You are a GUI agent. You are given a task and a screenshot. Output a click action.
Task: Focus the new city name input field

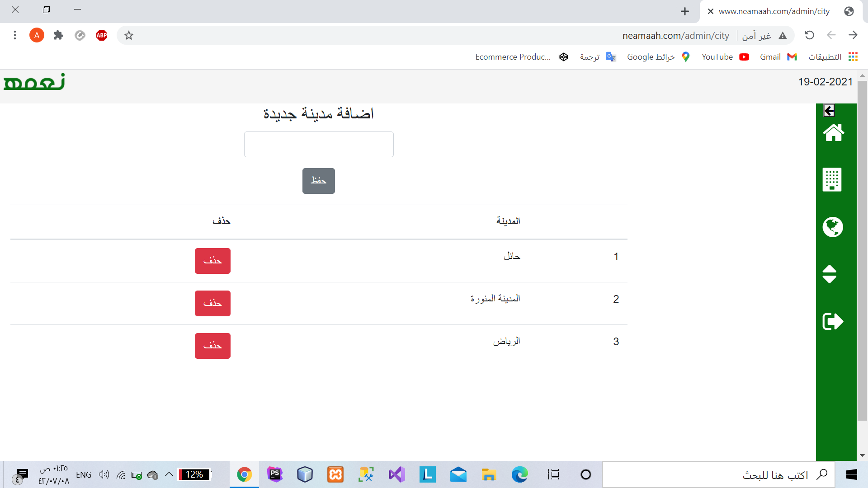(319, 144)
